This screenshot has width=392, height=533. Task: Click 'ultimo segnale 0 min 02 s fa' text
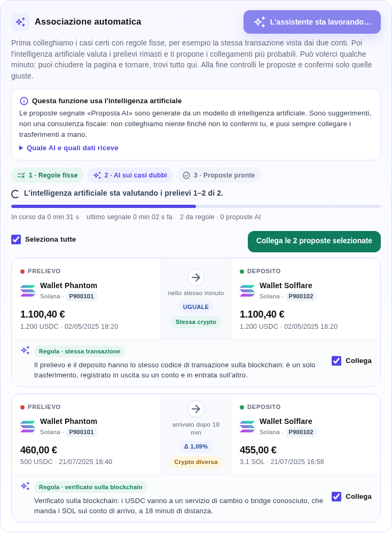(129, 217)
